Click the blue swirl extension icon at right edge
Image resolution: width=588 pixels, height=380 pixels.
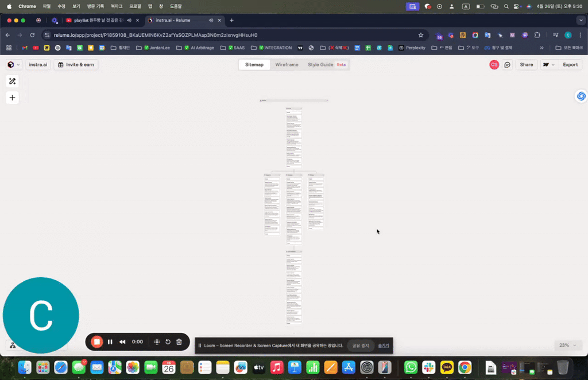[581, 96]
